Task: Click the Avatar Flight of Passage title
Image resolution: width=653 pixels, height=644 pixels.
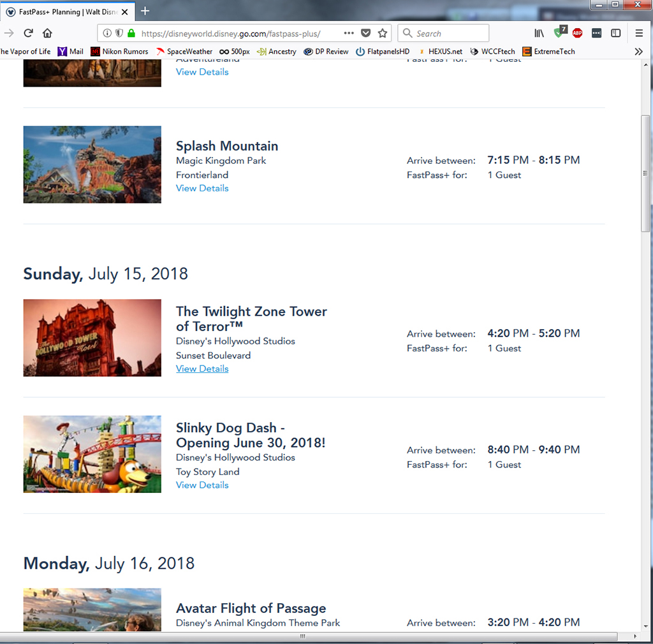Action: pos(251,608)
